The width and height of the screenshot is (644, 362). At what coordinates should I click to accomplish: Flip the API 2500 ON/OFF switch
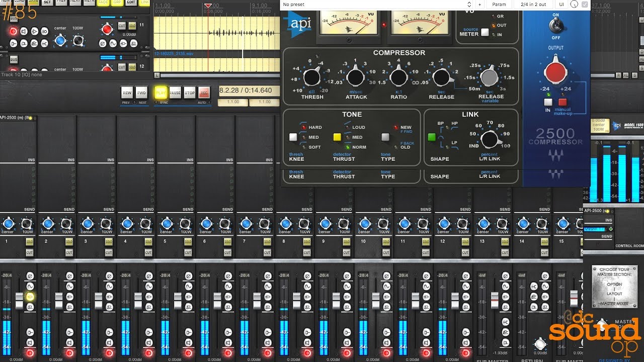click(x=556, y=26)
